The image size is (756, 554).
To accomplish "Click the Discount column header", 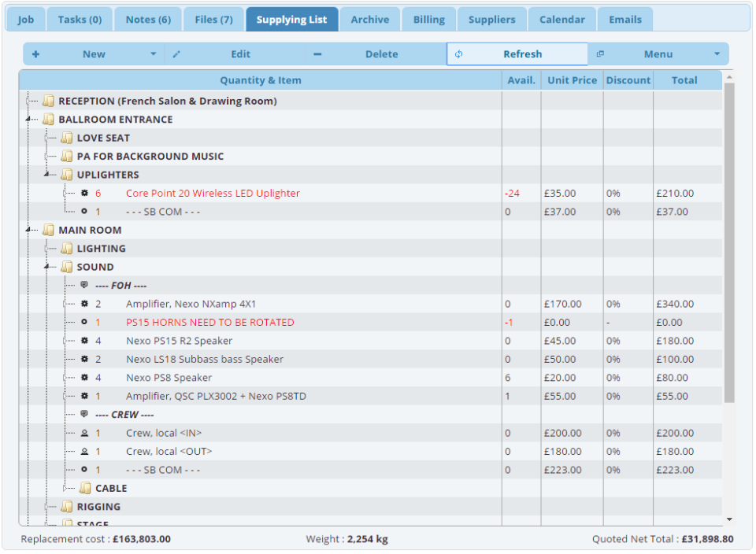I will pos(628,80).
